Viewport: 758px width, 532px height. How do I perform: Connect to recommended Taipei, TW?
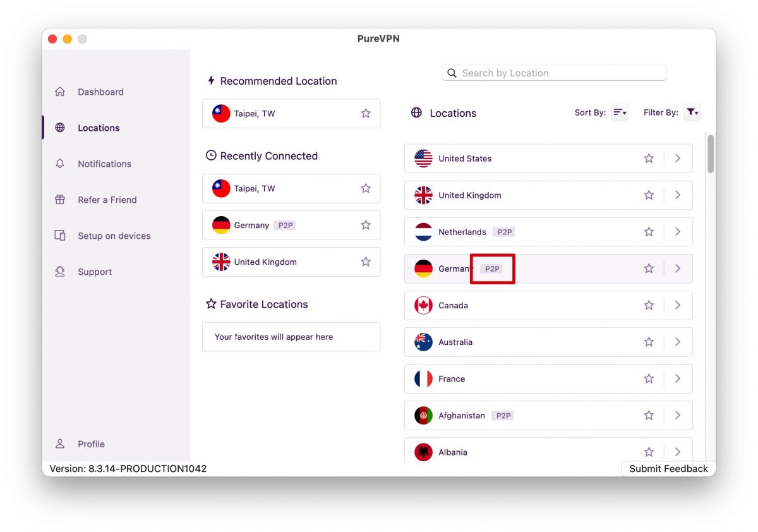(291, 114)
